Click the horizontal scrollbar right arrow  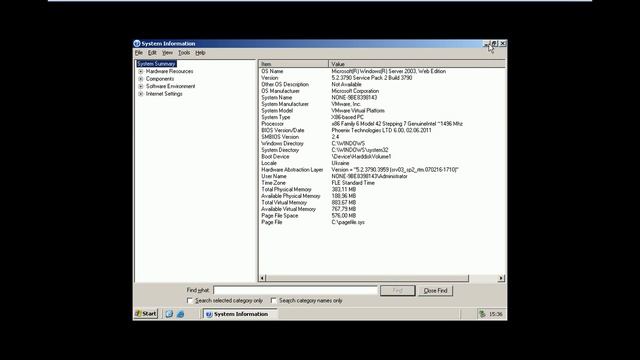click(501, 278)
